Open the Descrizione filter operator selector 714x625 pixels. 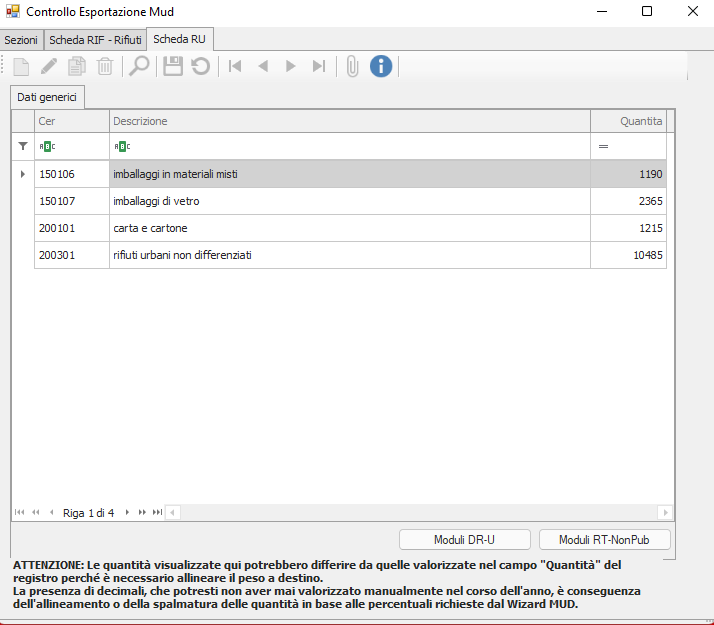tap(122, 146)
